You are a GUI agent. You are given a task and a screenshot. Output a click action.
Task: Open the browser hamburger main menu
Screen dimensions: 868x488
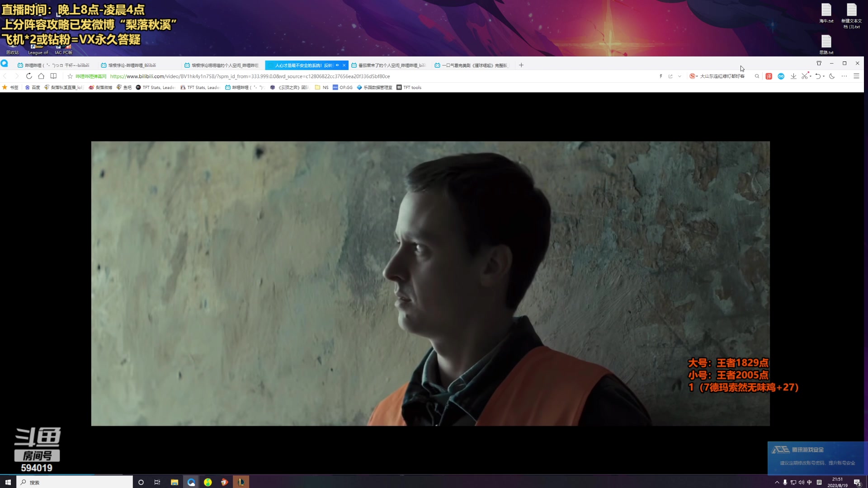pos(856,76)
